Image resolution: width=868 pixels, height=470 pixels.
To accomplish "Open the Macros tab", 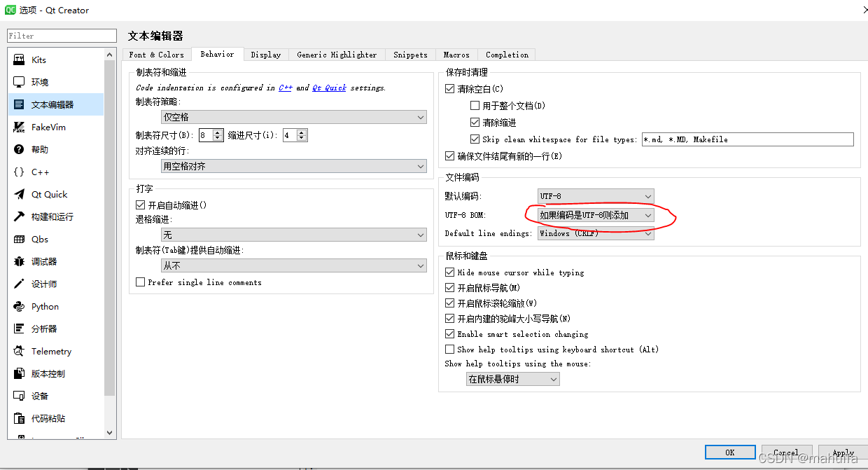I will tap(456, 55).
